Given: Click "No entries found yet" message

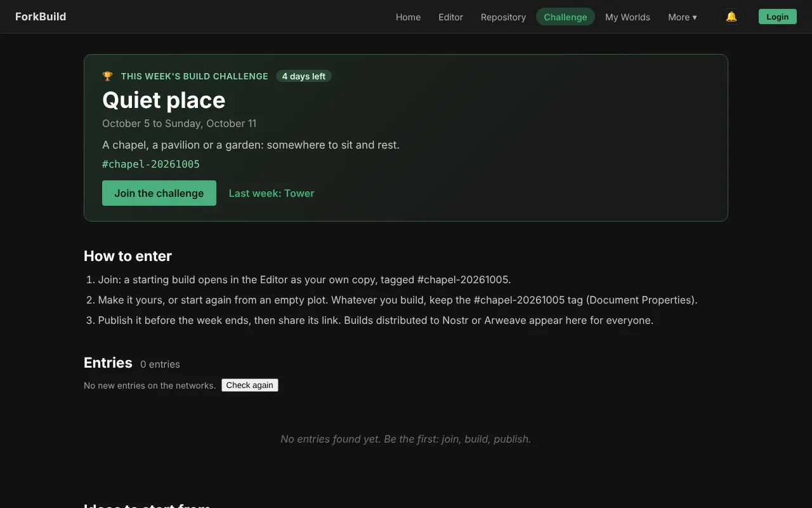Looking at the screenshot, I should pyautogui.click(x=406, y=439).
